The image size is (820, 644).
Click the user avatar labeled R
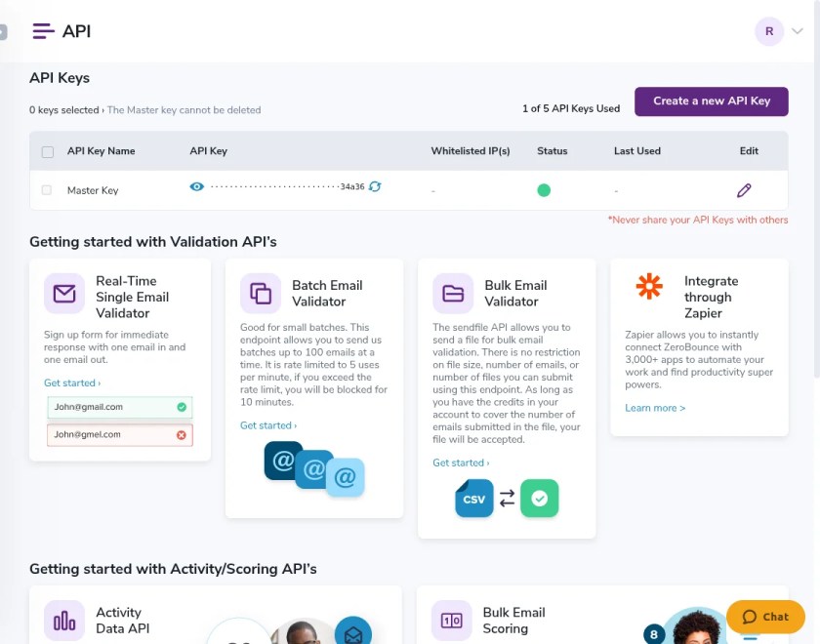pyautogui.click(x=769, y=31)
